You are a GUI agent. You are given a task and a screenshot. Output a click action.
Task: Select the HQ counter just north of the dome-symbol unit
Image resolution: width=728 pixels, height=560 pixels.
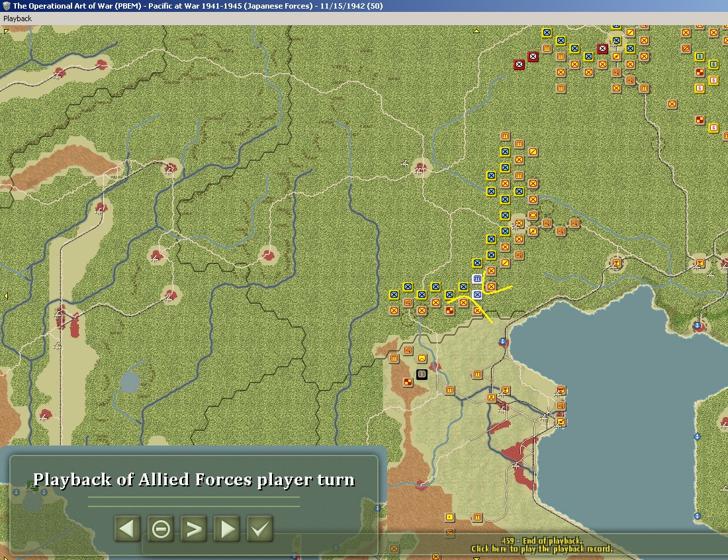408,351
